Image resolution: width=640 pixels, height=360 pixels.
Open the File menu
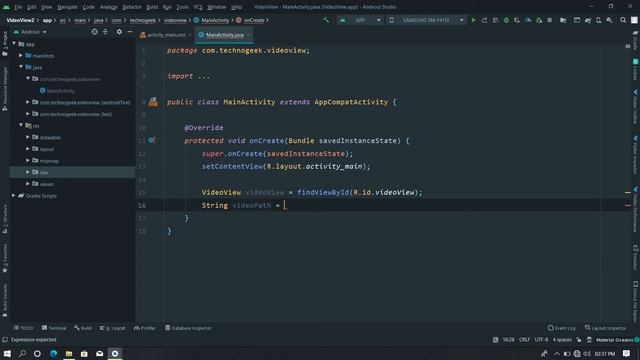pos(18,7)
